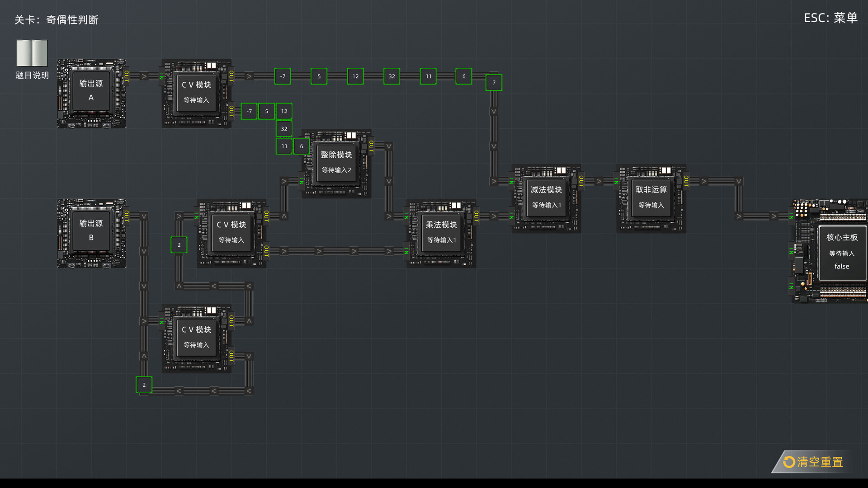Click the 整除模块 awaiting input 2

click(x=336, y=164)
